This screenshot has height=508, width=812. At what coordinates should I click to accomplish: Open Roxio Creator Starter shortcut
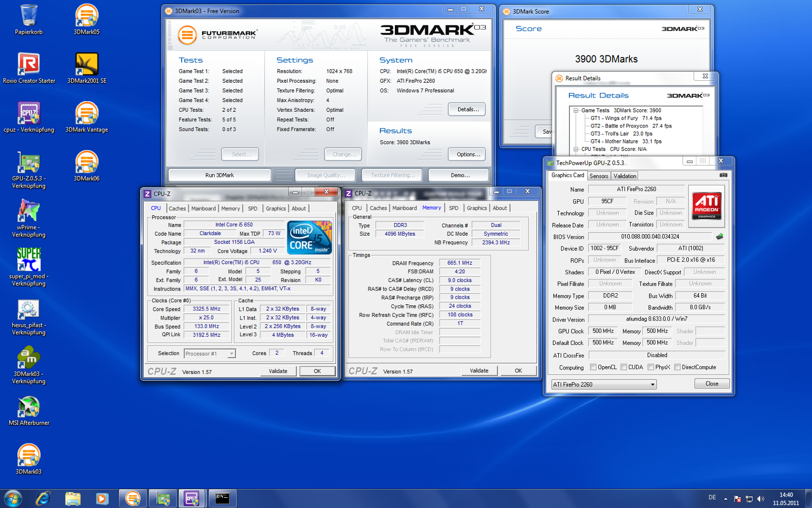29,68
